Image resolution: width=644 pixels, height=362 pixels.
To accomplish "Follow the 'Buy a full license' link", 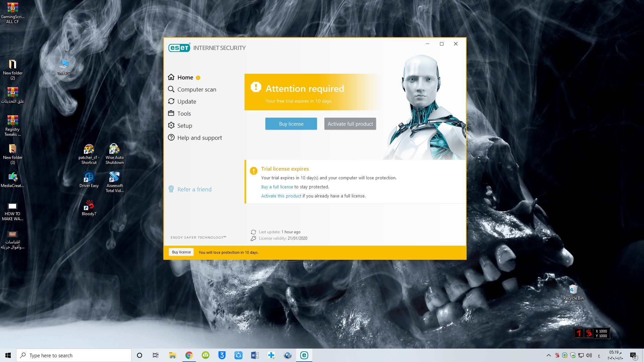I will click(x=277, y=187).
